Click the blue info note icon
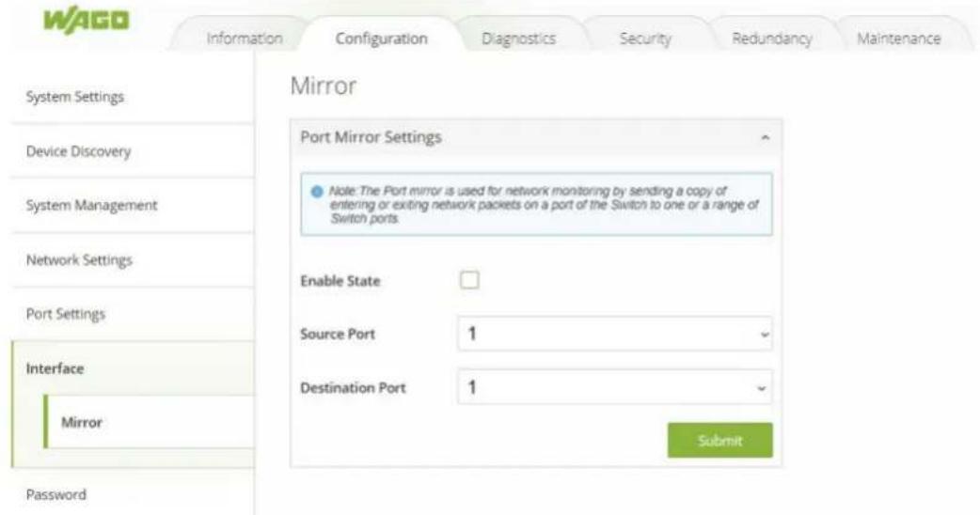The image size is (980, 515). (317, 191)
